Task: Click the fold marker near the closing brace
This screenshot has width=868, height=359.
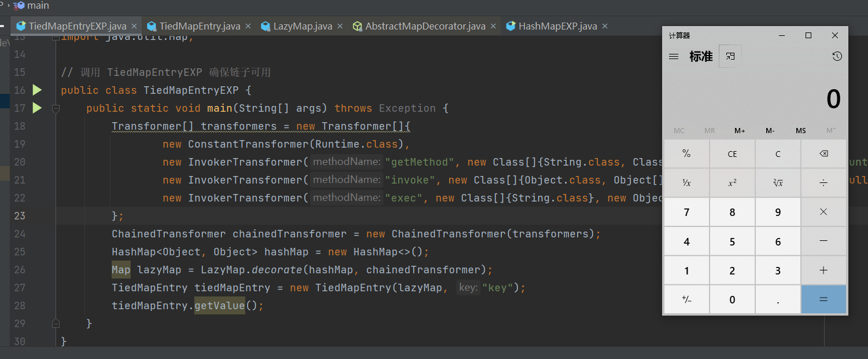Action: click(x=56, y=323)
